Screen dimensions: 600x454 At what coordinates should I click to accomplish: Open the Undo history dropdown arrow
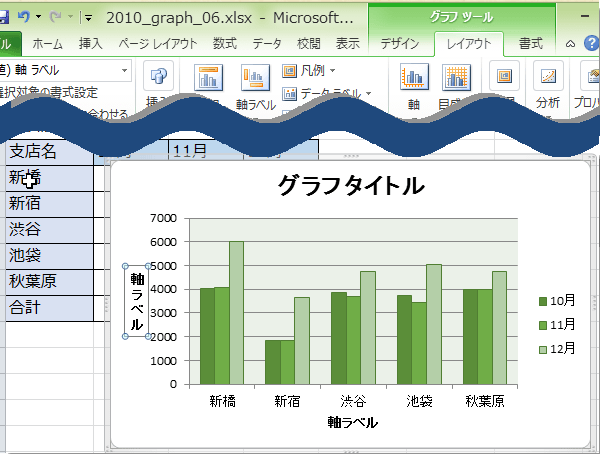click(38, 16)
